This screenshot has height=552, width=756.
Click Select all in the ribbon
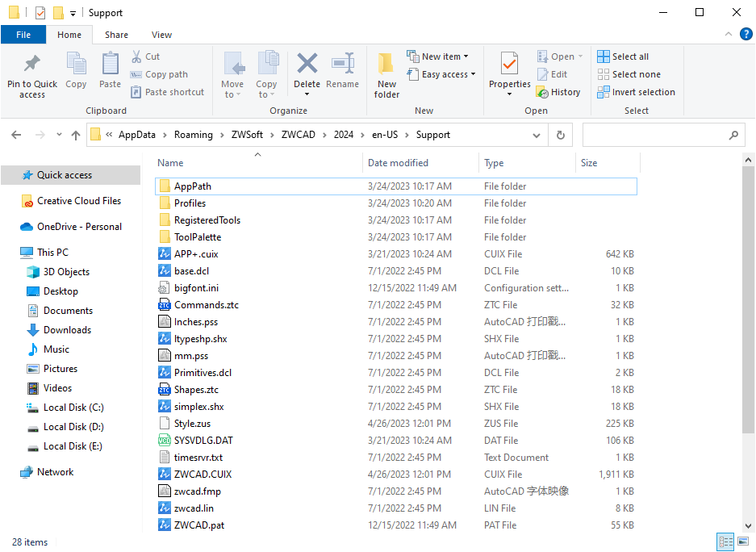tap(623, 56)
